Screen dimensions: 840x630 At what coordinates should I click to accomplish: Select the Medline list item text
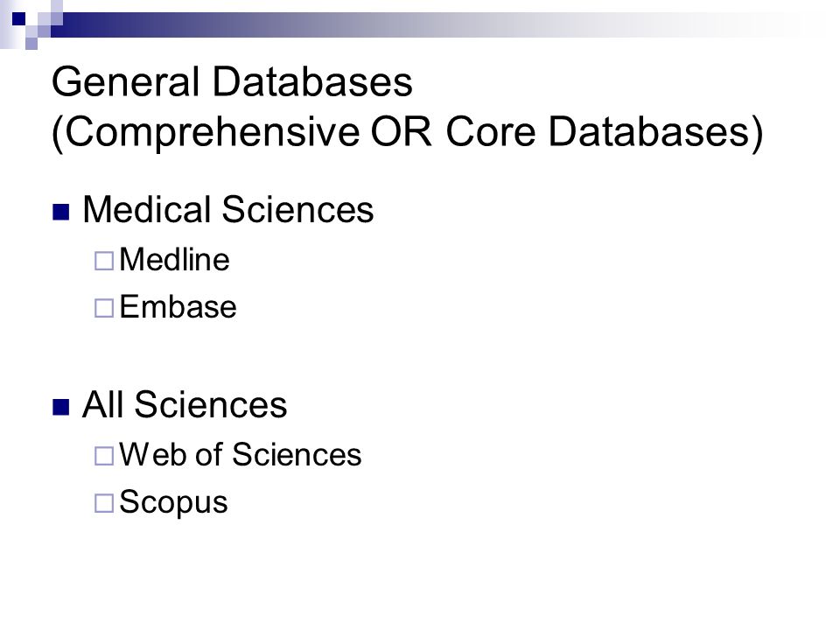point(175,260)
